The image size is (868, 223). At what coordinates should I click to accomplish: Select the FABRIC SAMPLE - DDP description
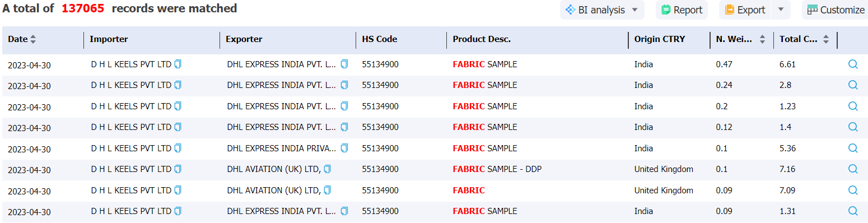(x=497, y=169)
